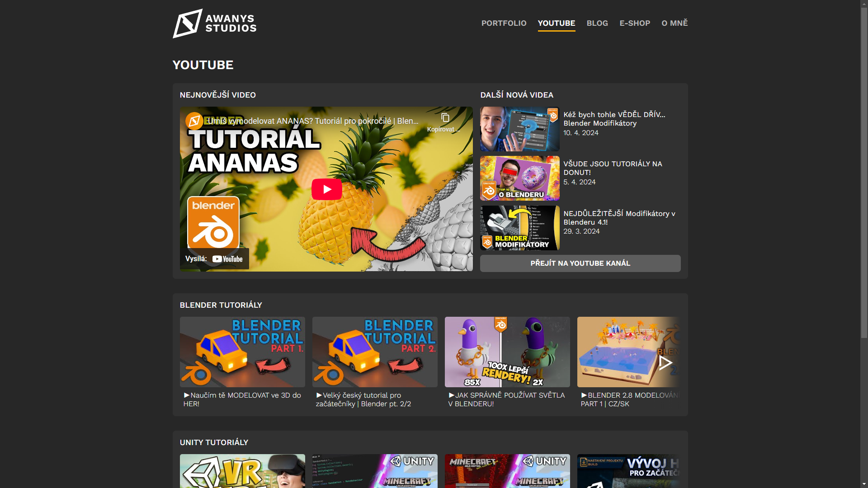Open the O MNĚ page
868x488 pixels.
pyautogui.click(x=674, y=23)
